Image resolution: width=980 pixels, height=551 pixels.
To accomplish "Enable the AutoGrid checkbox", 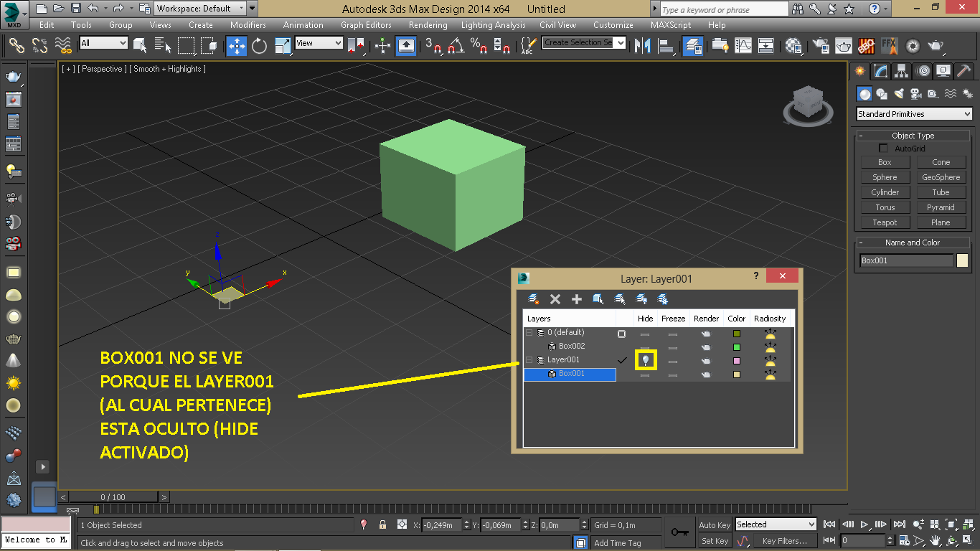I will (884, 149).
